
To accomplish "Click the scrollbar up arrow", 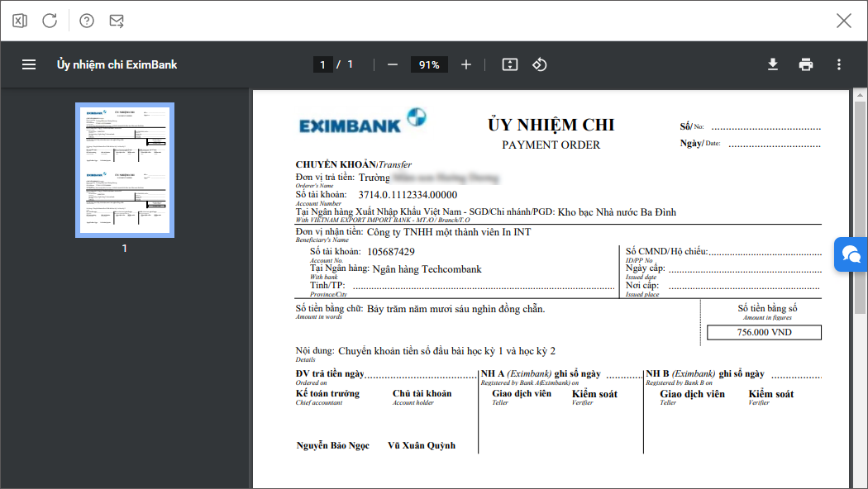I will tap(860, 95).
